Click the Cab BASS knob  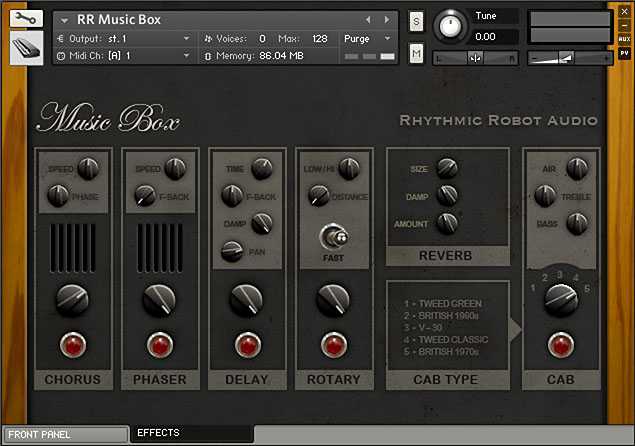577,223
